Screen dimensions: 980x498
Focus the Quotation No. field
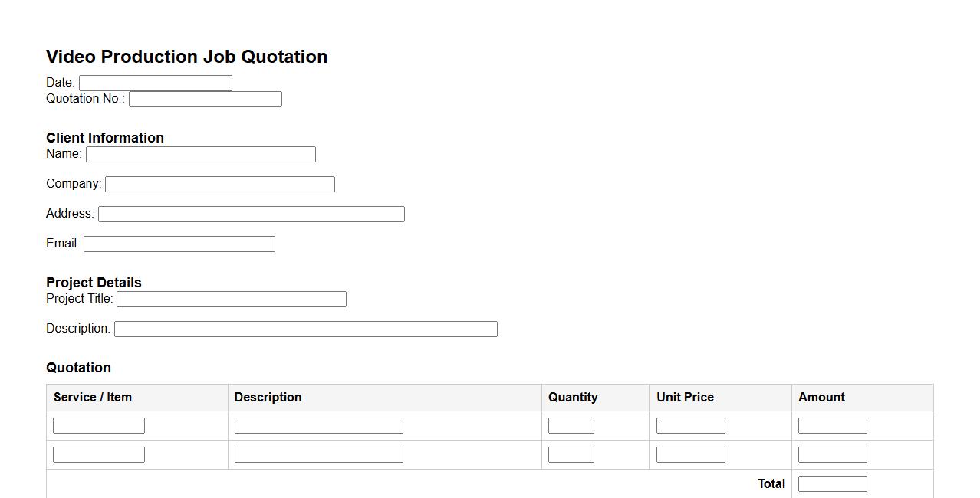coord(205,99)
